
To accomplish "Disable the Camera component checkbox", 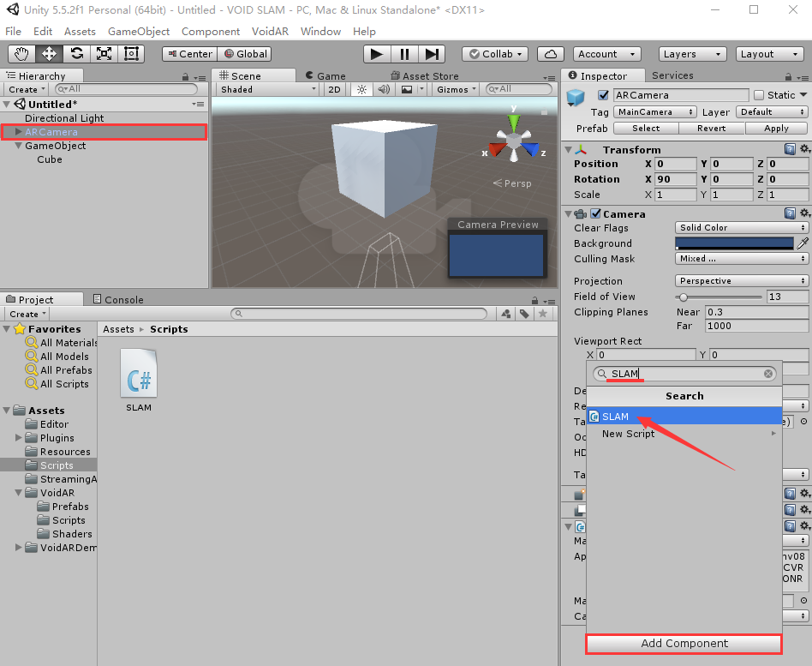I will click(596, 213).
